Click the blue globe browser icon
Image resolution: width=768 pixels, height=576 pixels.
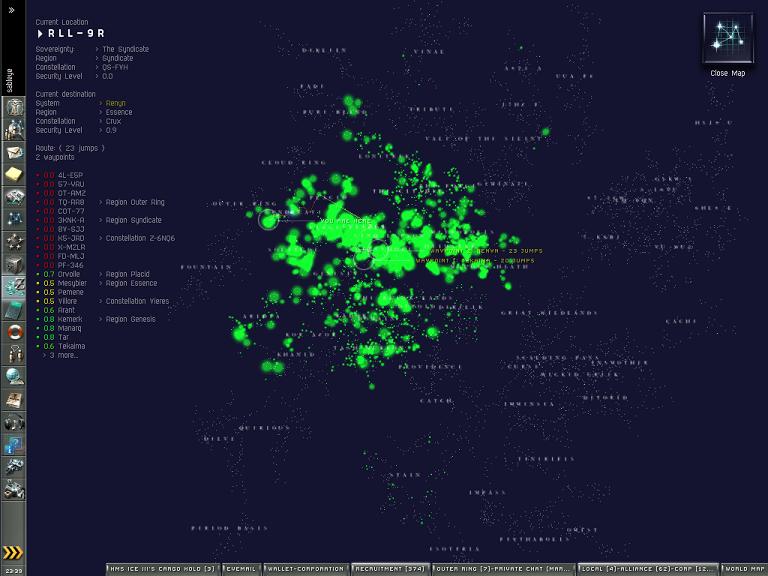(x=14, y=377)
